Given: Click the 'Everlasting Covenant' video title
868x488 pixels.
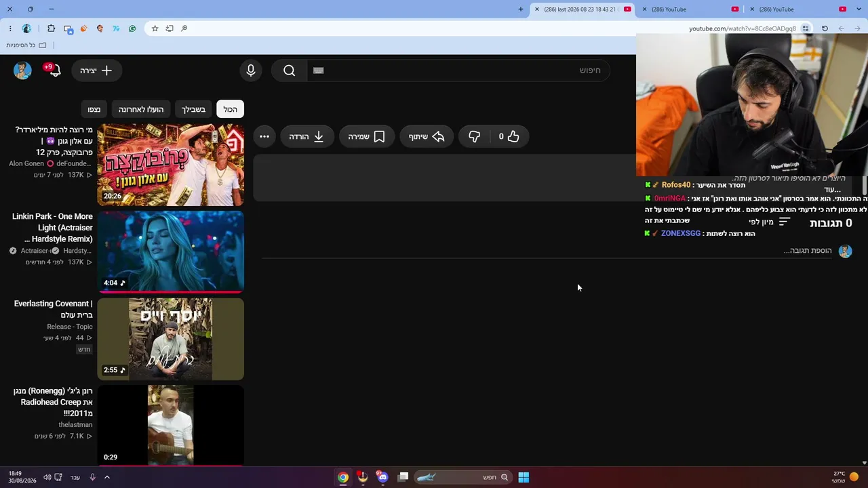Looking at the screenshot, I should point(53,309).
